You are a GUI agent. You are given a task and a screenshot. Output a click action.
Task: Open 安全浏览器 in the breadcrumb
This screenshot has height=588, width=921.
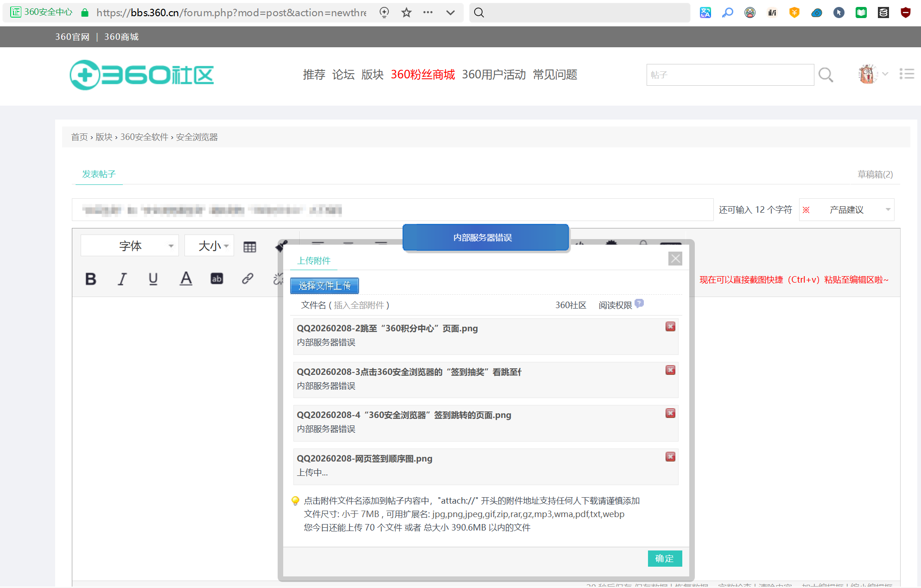click(197, 137)
